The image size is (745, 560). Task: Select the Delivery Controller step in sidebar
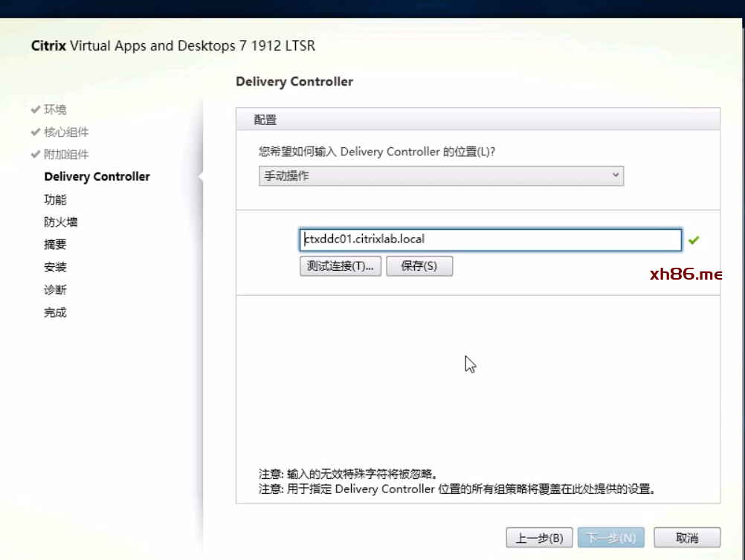click(x=97, y=176)
